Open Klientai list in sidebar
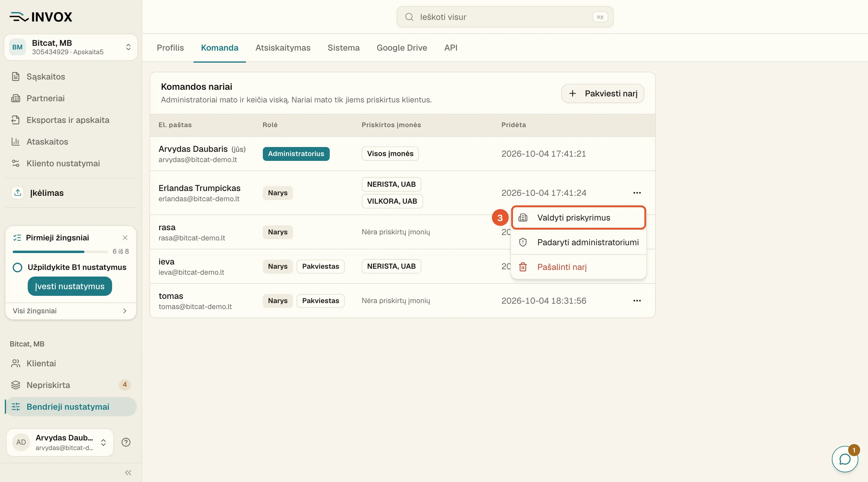This screenshot has height=482, width=868. click(x=71, y=363)
